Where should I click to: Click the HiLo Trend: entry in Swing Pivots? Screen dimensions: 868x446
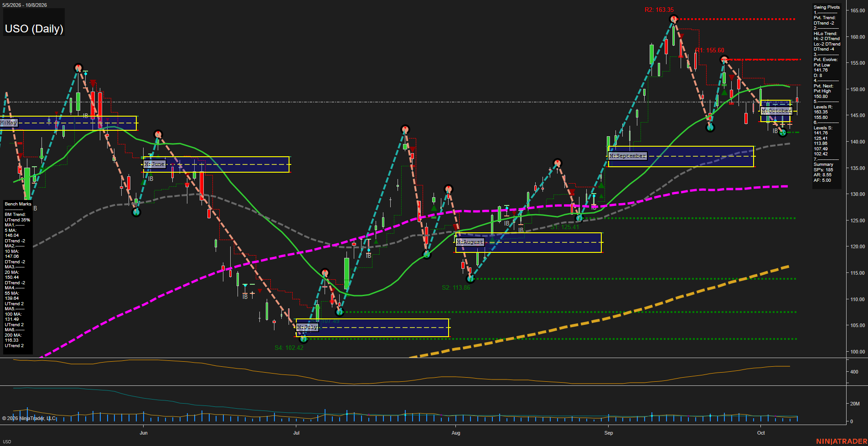pos(826,34)
